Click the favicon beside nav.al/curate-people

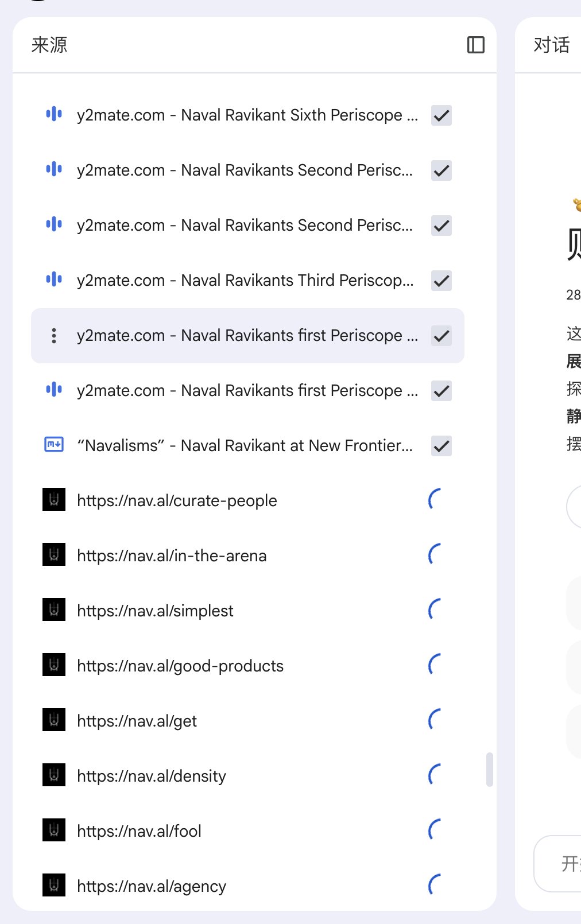pyautogui.click(x=54, y=500)
